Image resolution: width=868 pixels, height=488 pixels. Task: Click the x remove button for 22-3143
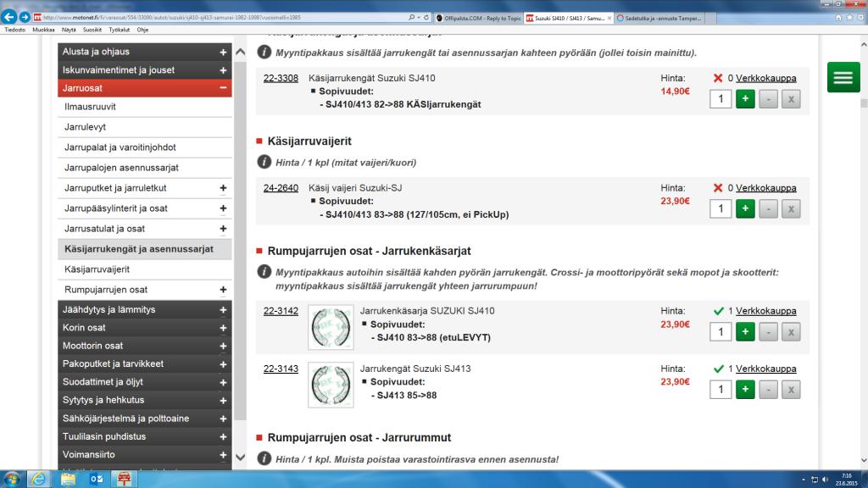[x=791, y=390]
